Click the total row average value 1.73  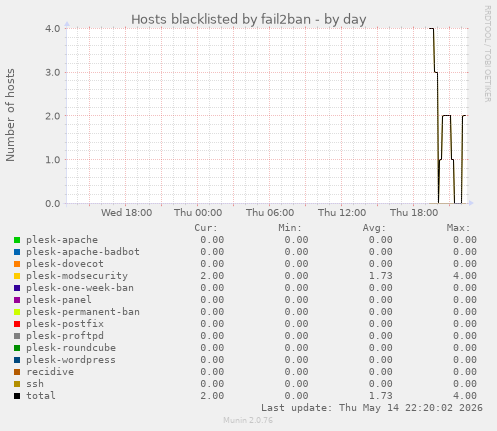(381, 396)
